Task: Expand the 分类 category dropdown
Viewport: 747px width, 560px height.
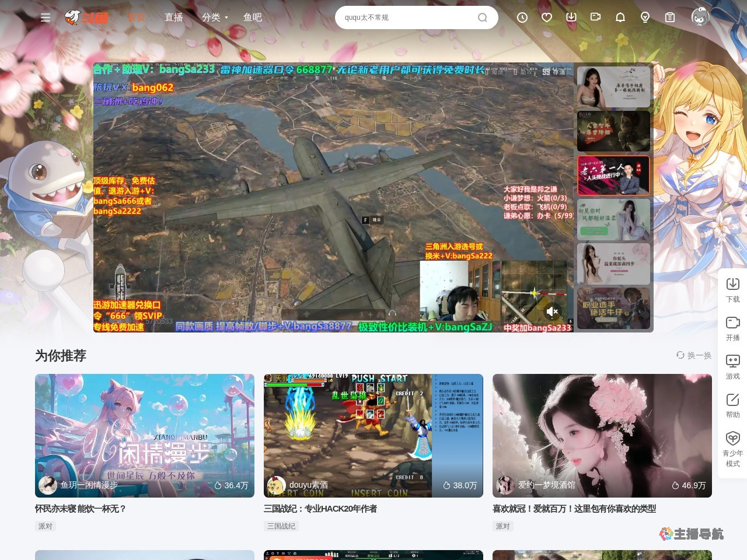Action: pos(215,17)
